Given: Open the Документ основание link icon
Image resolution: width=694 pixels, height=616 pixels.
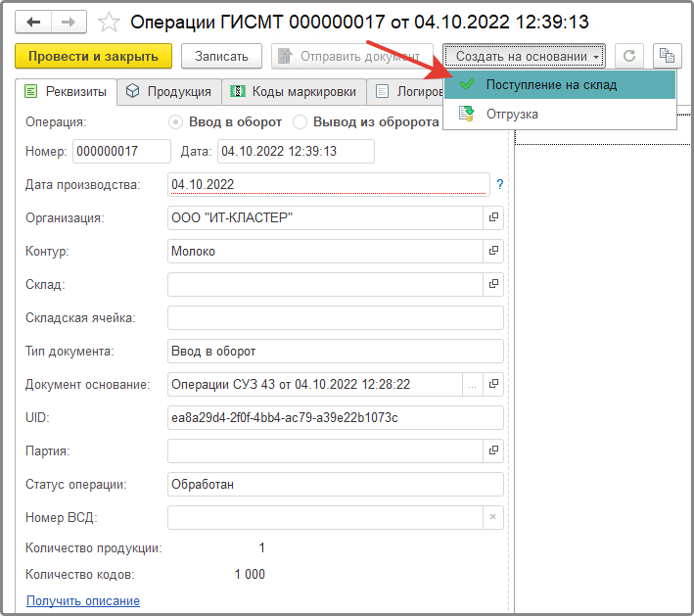Looking at the screenshot, I should pyautogui.click(x=493, y=384).
